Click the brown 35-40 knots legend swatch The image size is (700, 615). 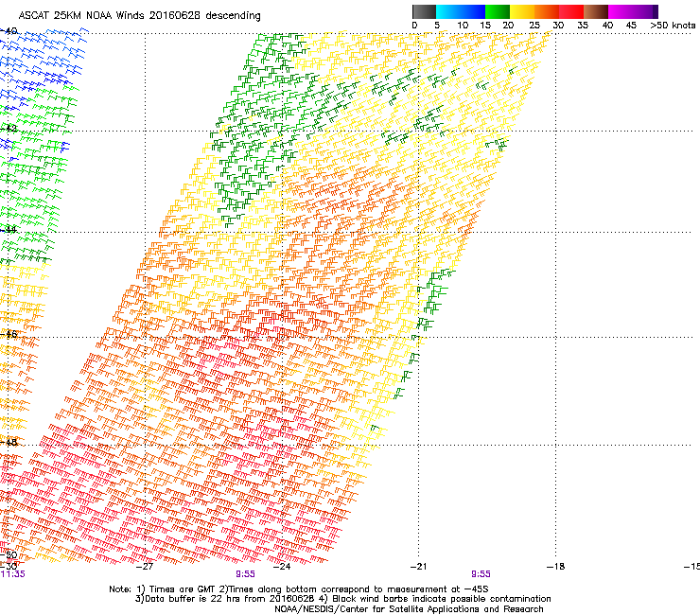[x=596, y=11]
